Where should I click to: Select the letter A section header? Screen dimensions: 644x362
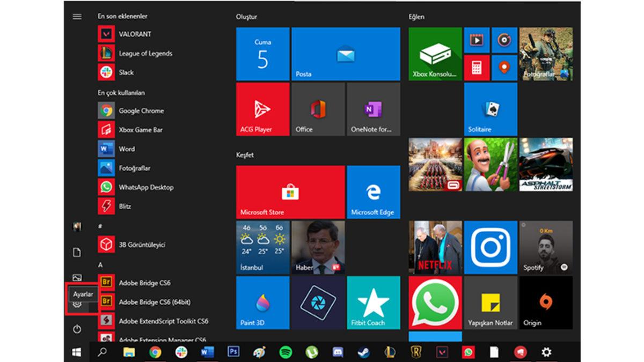pos(100,264)
